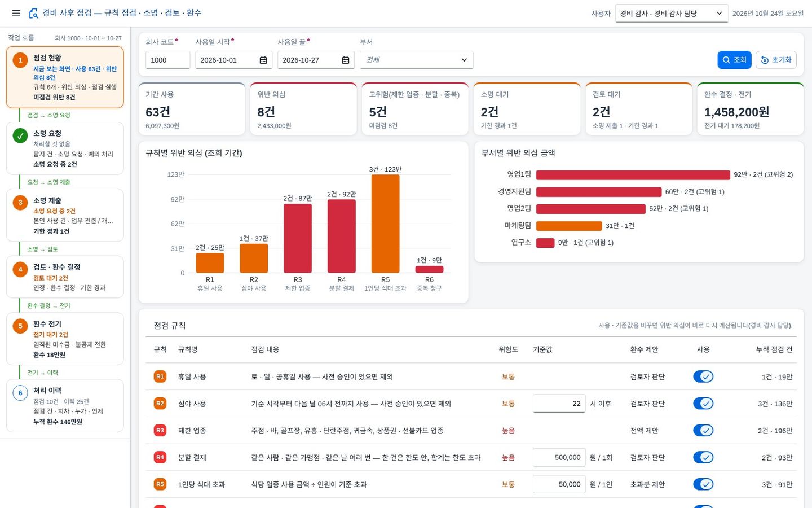Screen dimensions: 812x508
Task: Open the hamburger navigation menu
Action: click(16, 13)
